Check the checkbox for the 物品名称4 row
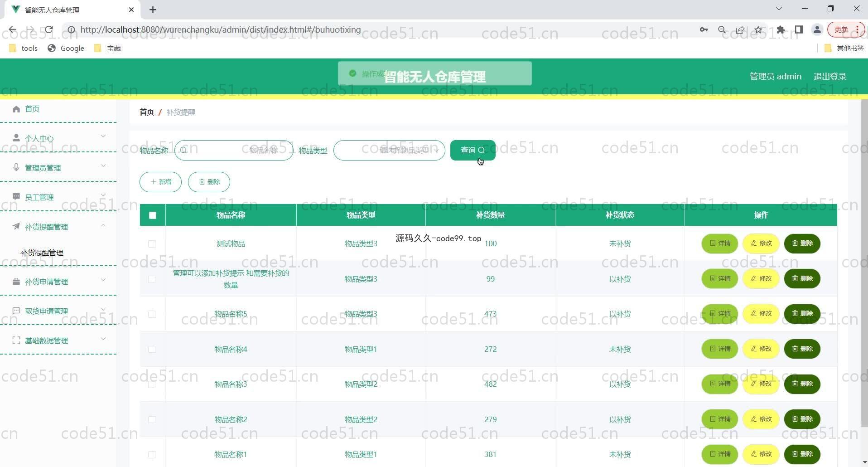The image size is (868, 467). click(152, 349)
